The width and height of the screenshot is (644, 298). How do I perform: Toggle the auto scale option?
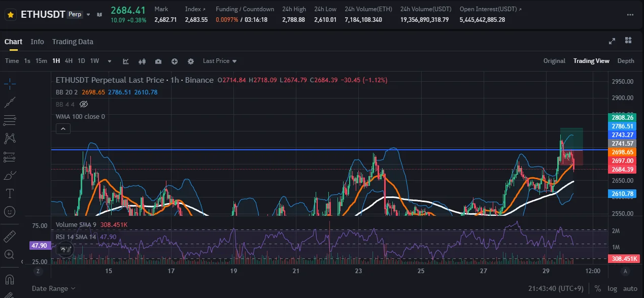pyautogui.click(x=629, y=288)
